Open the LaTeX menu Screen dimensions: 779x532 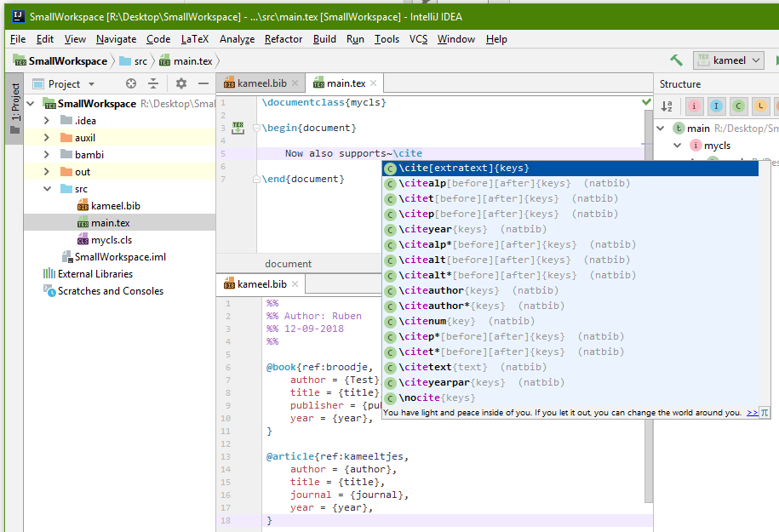pyautogui.click(x=195, y=39)
